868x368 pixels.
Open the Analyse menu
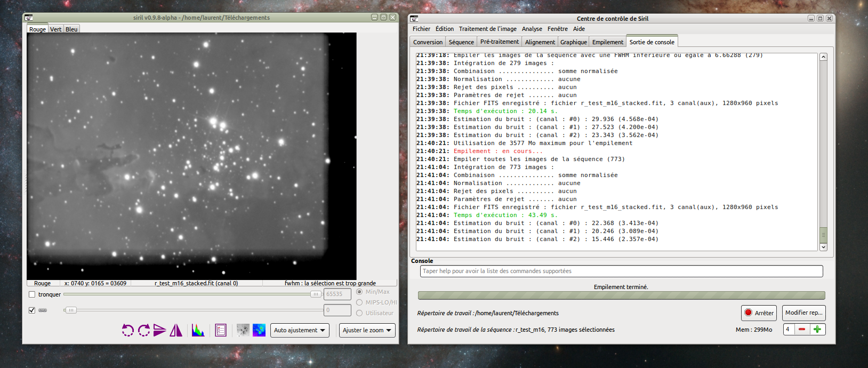tap(532, 29)
